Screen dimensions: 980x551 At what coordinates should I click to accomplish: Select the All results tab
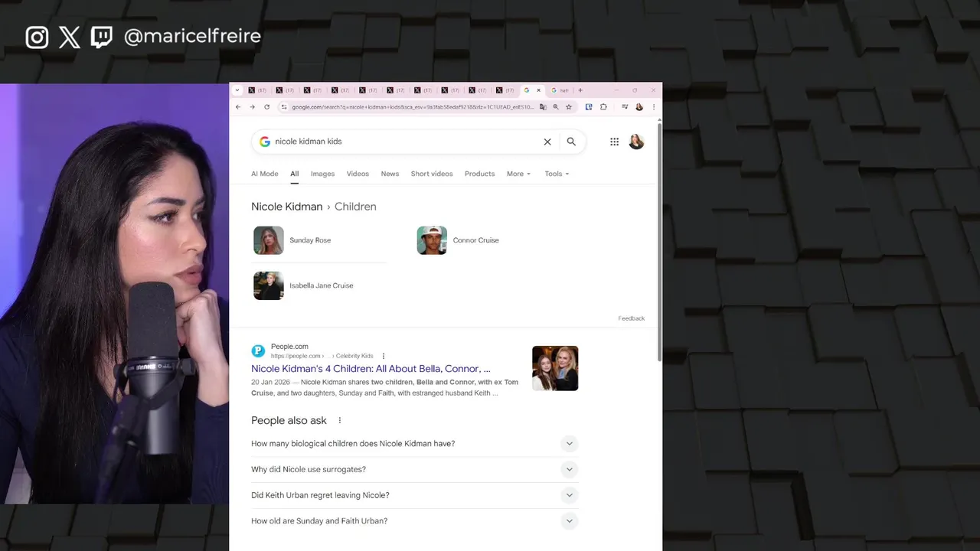(x=294, y=174)
